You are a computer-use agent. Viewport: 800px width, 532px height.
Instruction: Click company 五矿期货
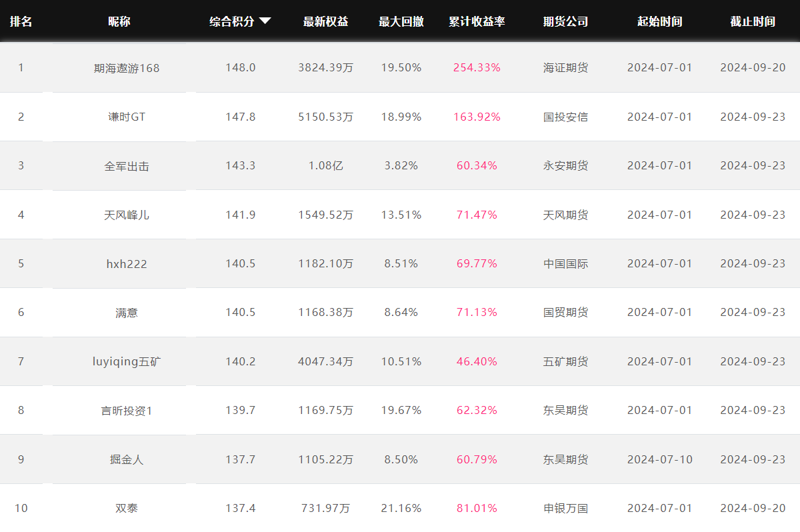pos(565,361)
